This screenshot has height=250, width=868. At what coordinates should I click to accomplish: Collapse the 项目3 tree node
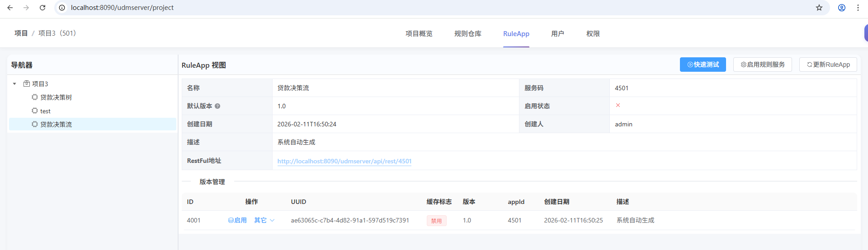(14, 84)
